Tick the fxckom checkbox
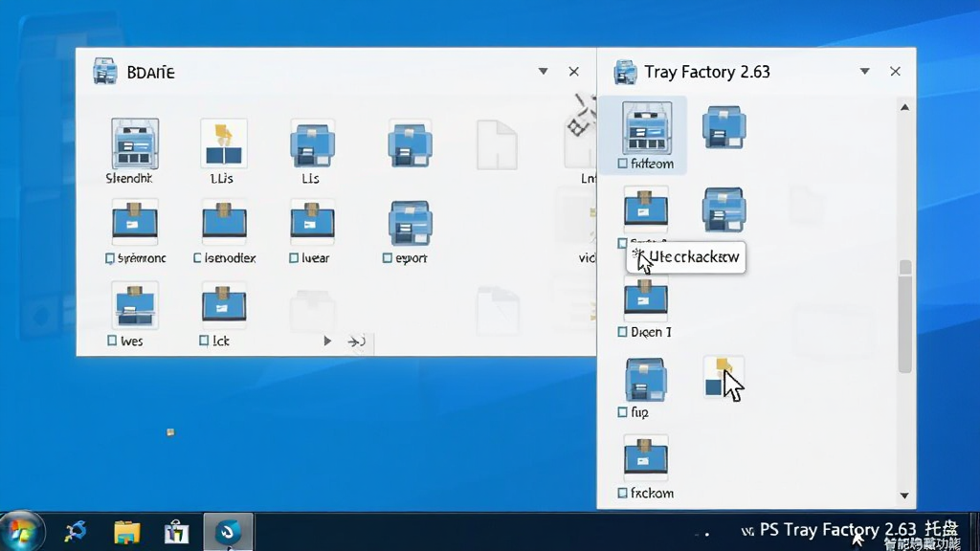Image resolution: width=980 pixels, height=551 pixels. pyautogui.click(x=622, y=493)
